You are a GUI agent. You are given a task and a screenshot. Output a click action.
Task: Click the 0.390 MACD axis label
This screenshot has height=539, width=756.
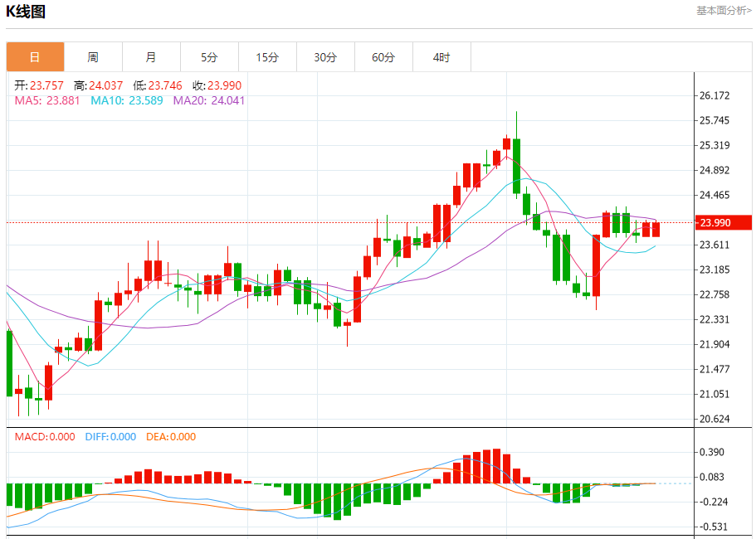tap(714, 452)
